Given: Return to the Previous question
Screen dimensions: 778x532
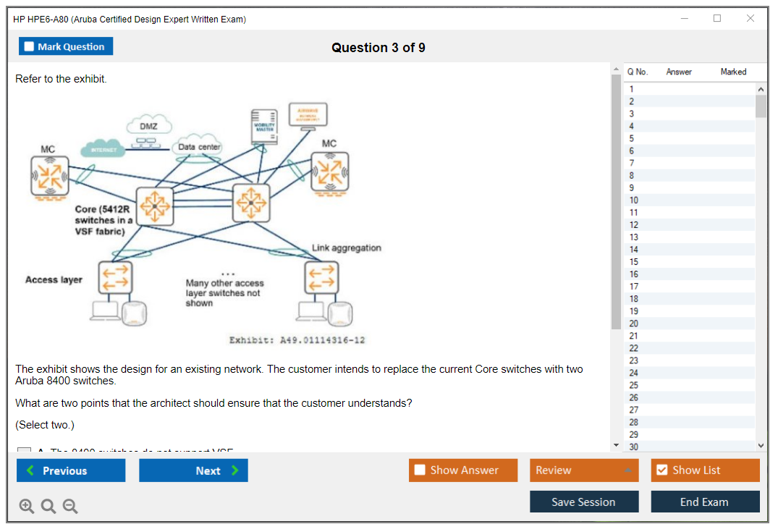Looking at the screenshot, I should [x=71, y=470].
